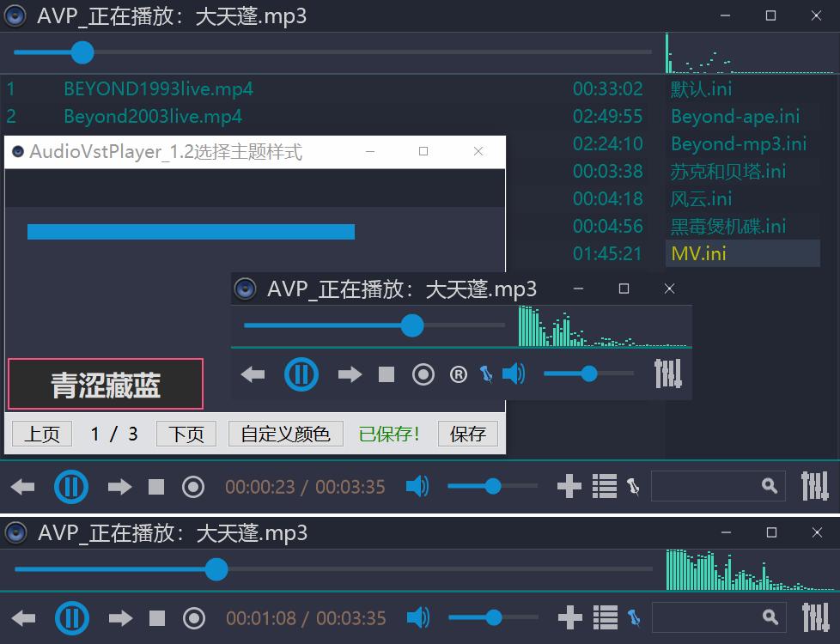Click the playlist list icon

coord(605,486)
